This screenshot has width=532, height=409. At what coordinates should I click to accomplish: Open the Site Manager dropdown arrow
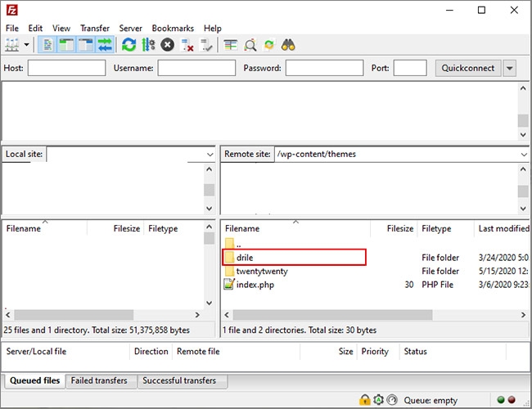click(28, 45)
